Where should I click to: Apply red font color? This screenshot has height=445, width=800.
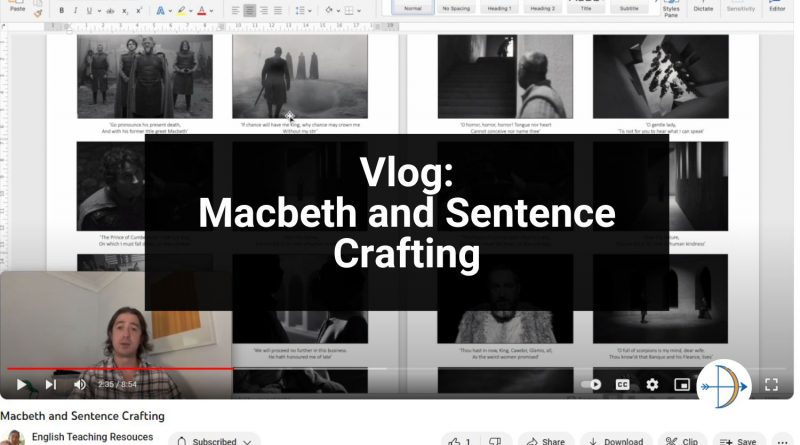pos(202,11)
